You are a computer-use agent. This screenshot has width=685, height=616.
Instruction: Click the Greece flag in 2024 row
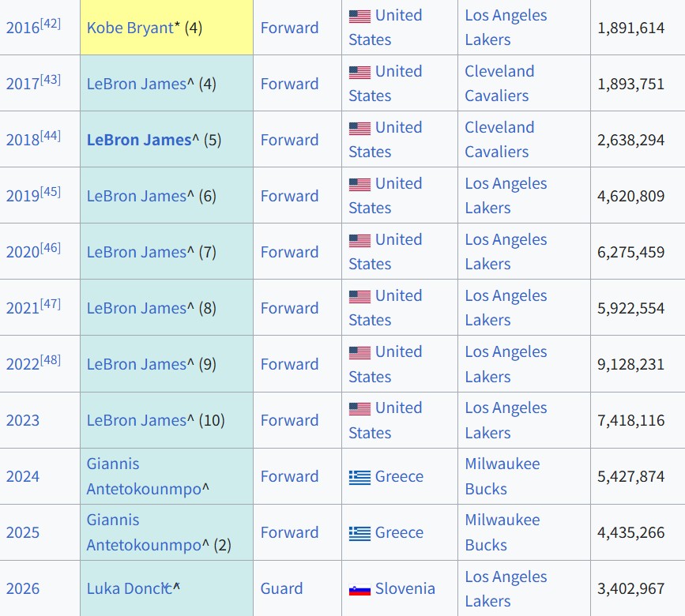click(359, 477)
